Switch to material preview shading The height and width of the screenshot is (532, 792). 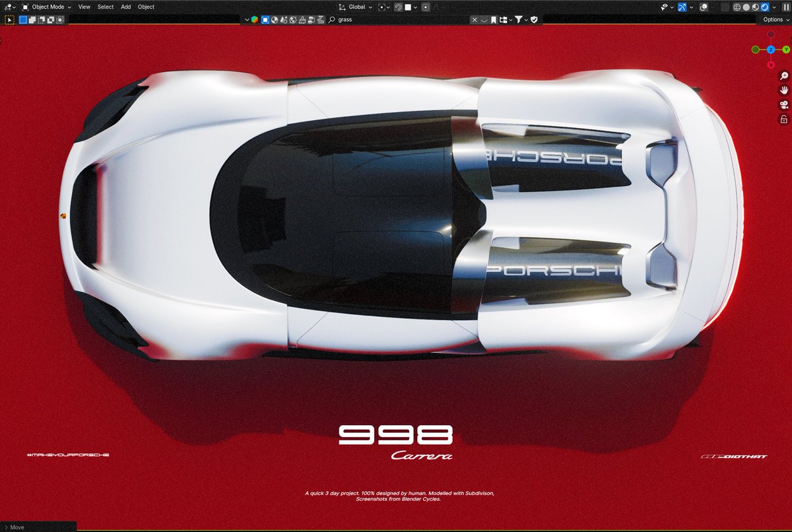click(755, 7)
